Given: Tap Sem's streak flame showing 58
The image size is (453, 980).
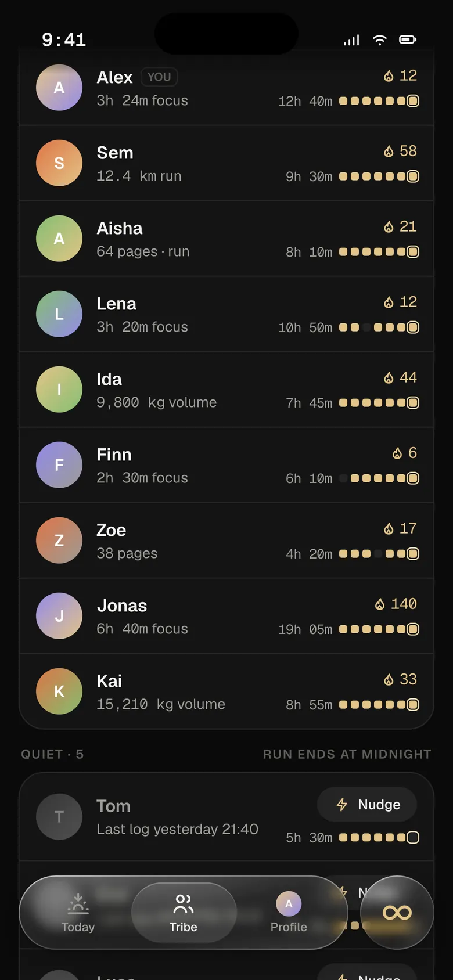Looking at the screenshot, I should pyautogui.click(x=400, y=151).
